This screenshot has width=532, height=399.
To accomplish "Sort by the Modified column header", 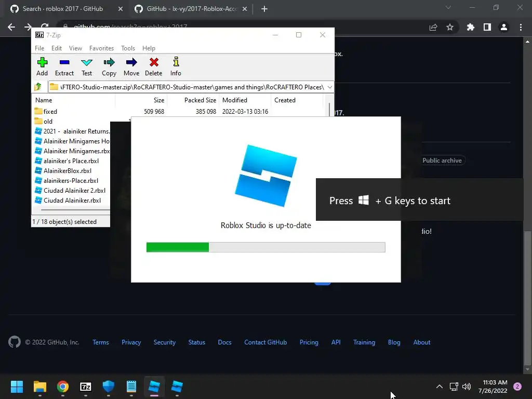I will [x=245, y=100].
